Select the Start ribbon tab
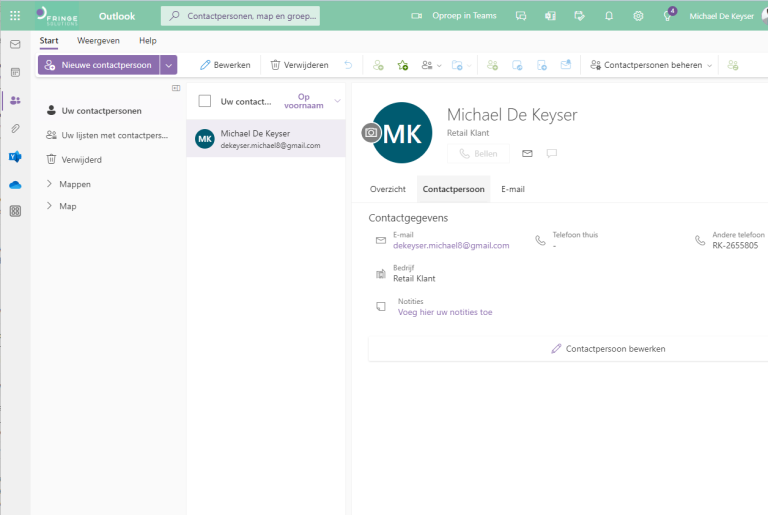Screen dimensions: 768x515 pyautogui.click(x=49, y=41)
